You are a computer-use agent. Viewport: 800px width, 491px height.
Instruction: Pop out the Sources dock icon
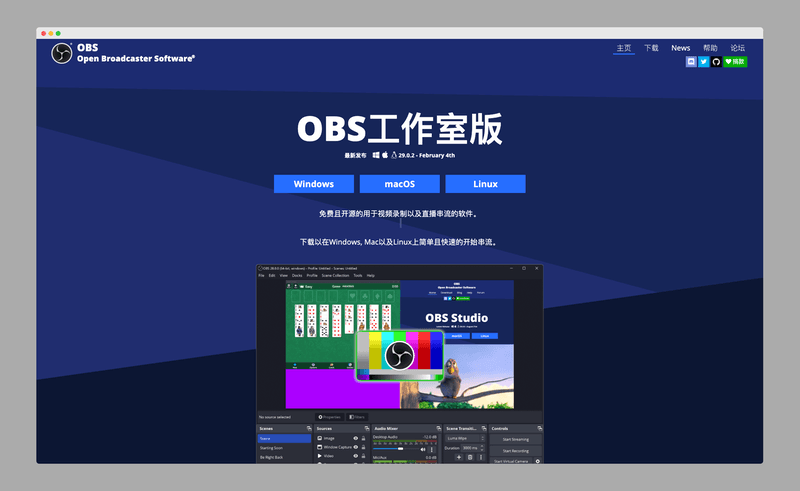pos(367,428)
